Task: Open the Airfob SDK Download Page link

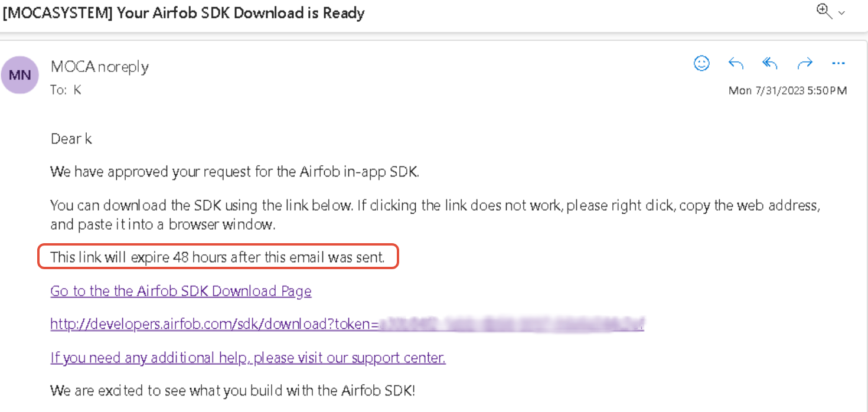Action: point(181,291)
